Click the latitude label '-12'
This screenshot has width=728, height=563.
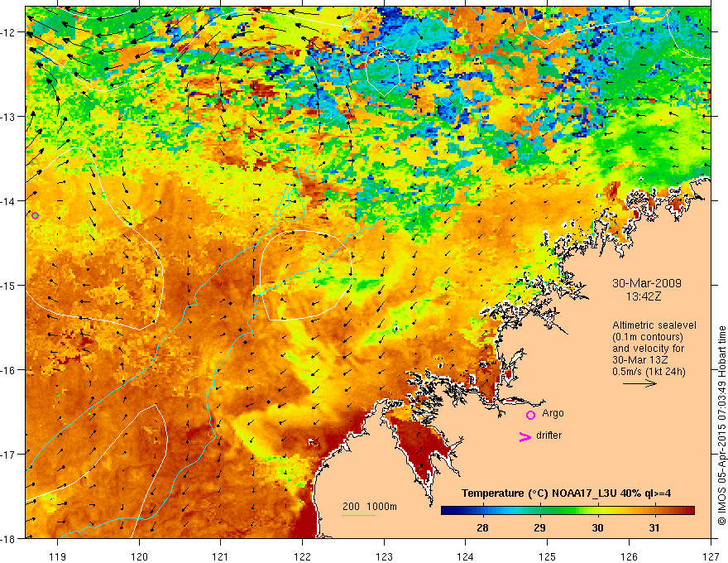(x=9, y=32)
